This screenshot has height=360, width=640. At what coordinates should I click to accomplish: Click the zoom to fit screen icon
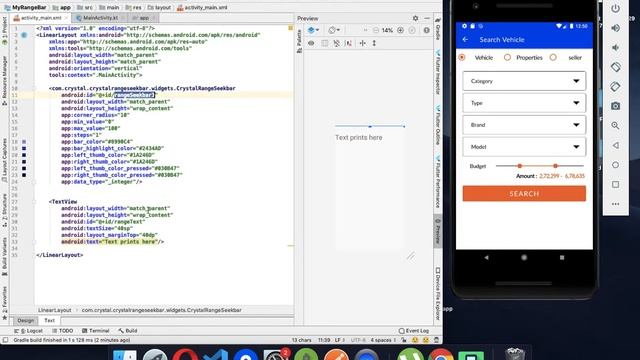pyautogui.click(x=412, y=30)
